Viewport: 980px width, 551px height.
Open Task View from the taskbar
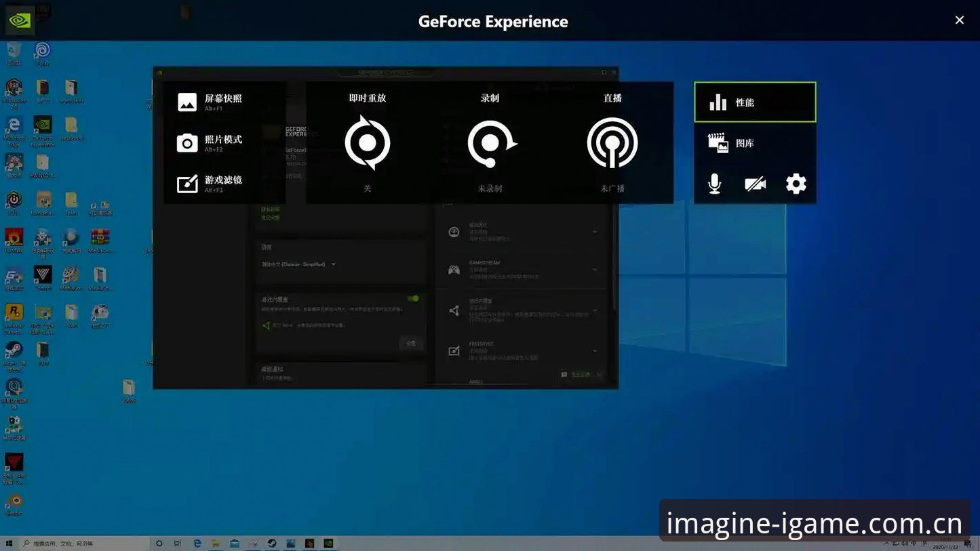coord(178,544)
